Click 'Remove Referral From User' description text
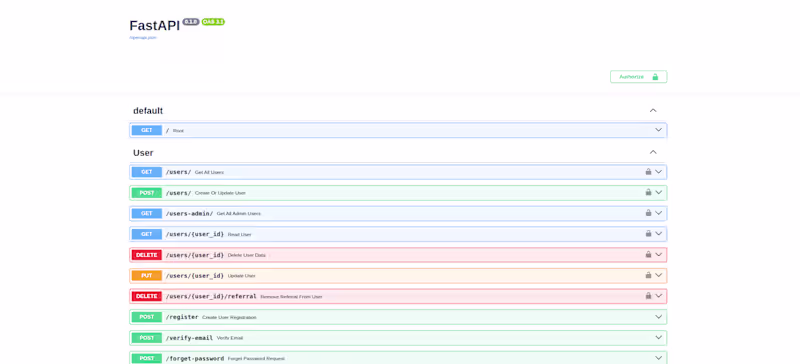The width and height of the screenshot is (800, 364). 291,297
